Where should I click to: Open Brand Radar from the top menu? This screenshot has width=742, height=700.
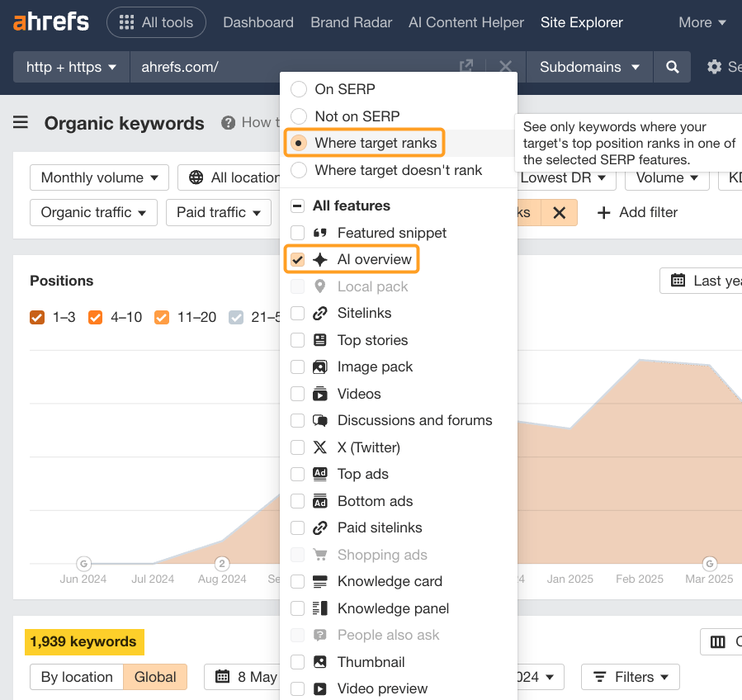[x=351, y=22]
